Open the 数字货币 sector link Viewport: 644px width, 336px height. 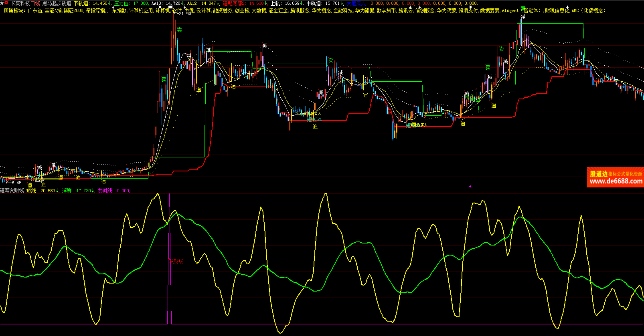pos(386,10)
